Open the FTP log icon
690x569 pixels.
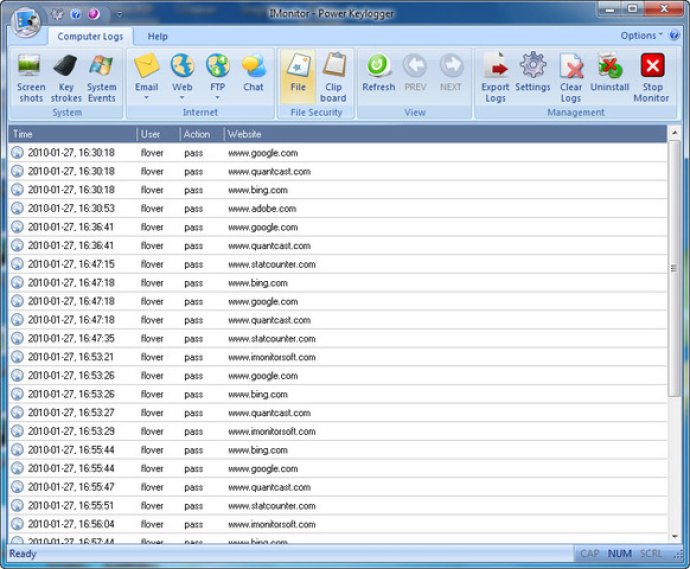tap(218, 66)
